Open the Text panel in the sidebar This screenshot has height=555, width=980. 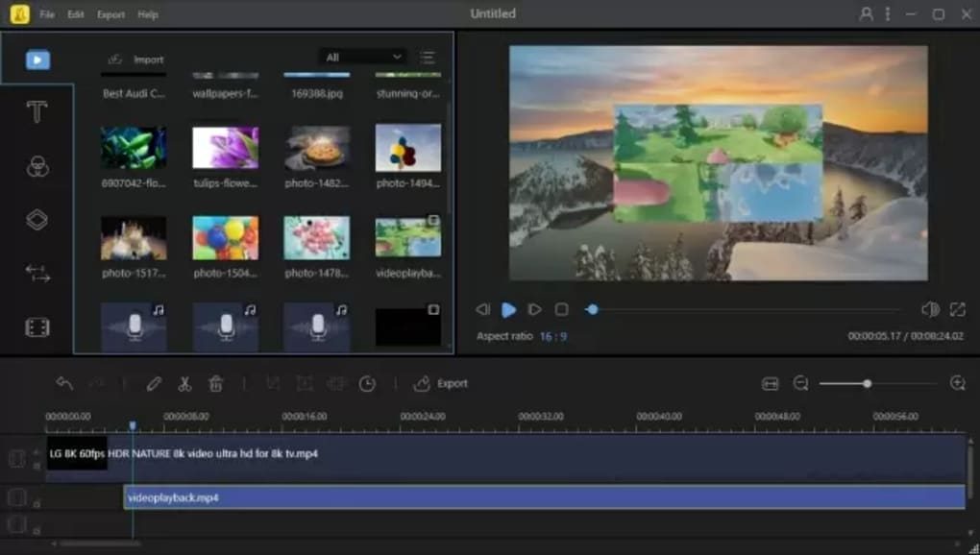[37, 112]
